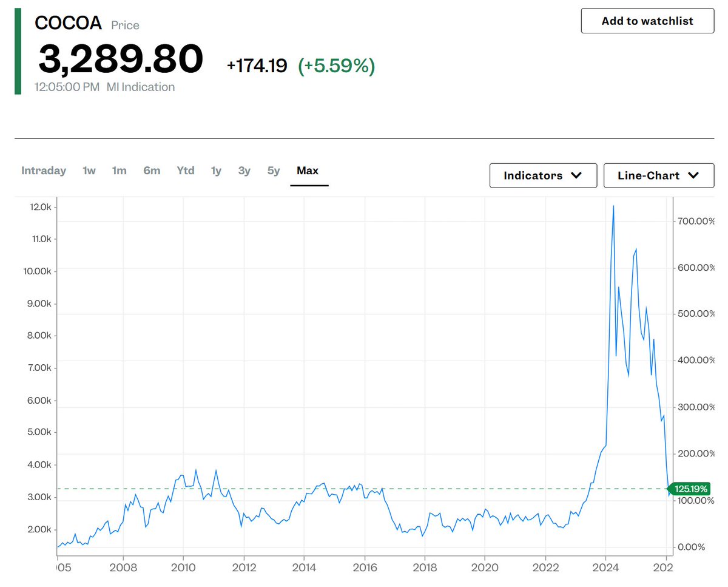Open the Line-Chart type dropdown
The image size is (728, 587).
click(658, 175)
